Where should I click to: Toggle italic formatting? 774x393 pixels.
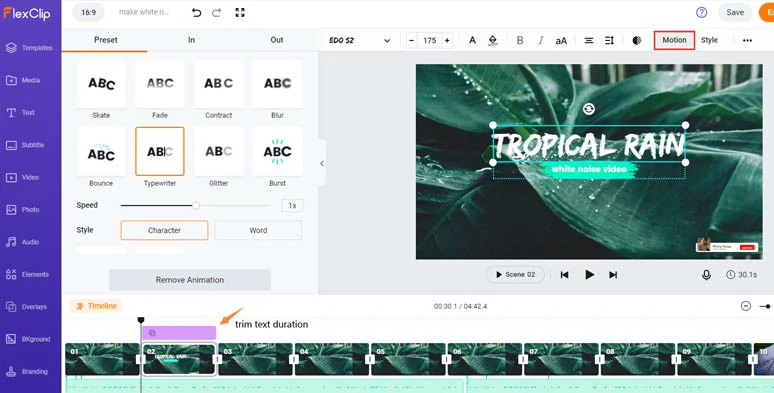[541, 40]
